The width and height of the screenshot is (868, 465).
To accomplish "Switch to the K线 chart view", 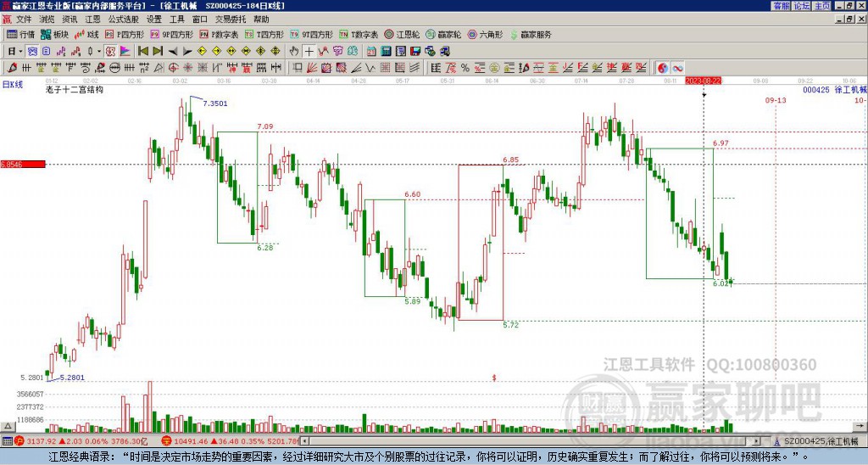I will tap(87, 34).
